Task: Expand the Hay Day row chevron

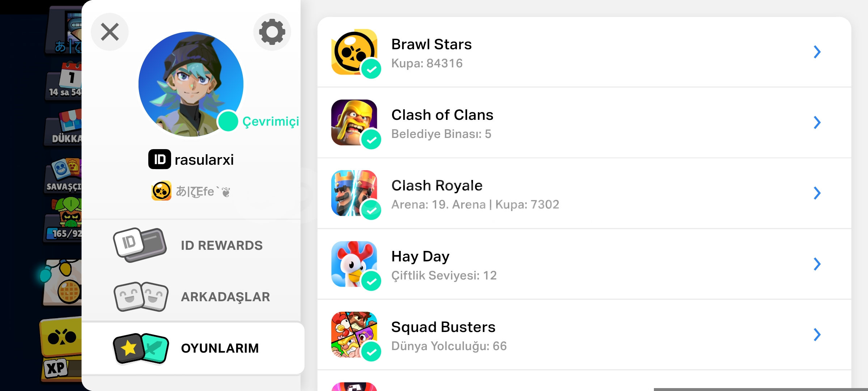Action: (817, 264)
